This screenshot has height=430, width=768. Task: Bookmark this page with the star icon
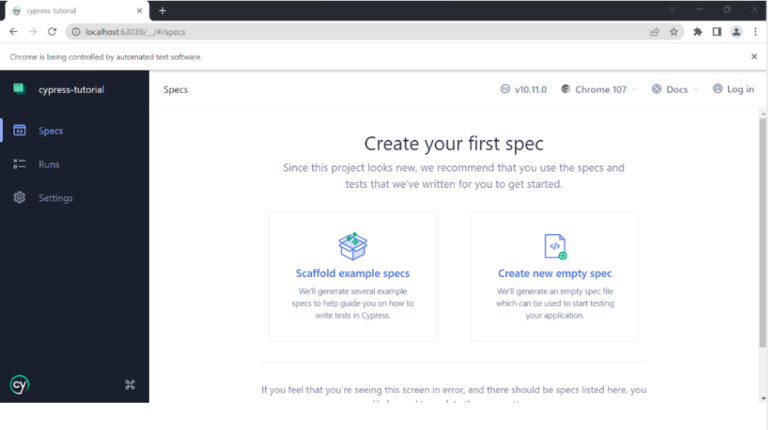[674, 31]
